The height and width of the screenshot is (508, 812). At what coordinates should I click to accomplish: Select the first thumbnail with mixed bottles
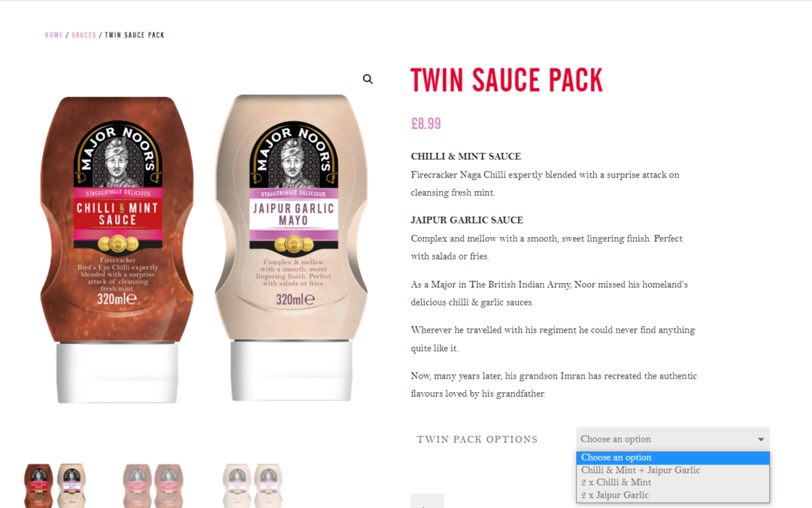55,485
